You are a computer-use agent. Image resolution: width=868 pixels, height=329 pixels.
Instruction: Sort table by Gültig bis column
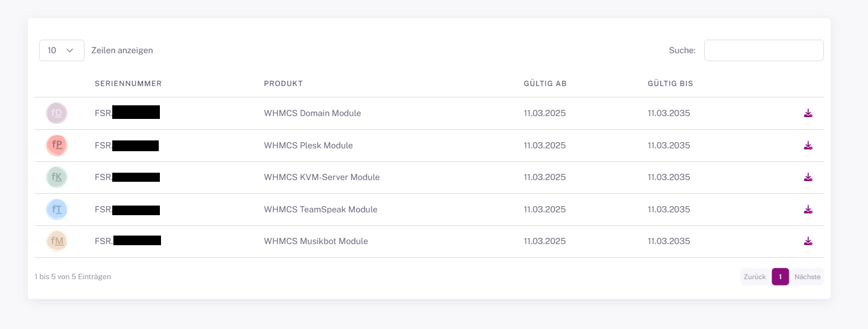670,84
